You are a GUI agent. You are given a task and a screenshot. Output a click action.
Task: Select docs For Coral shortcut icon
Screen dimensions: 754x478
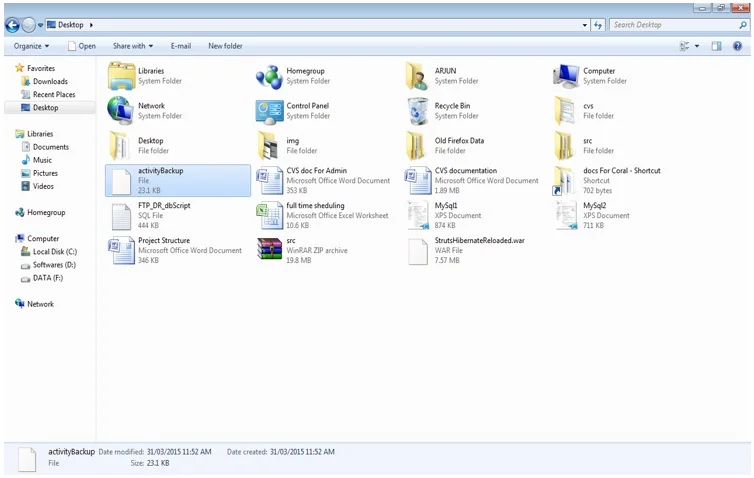click(565, 181)
